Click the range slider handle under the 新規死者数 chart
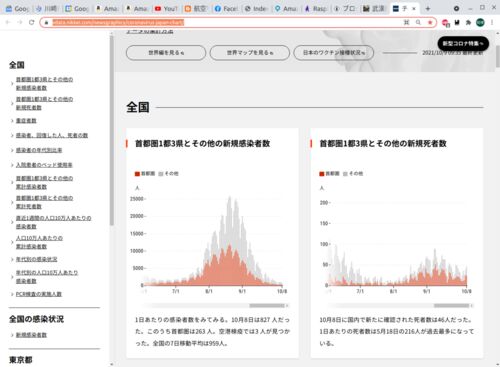 point(451,305)
